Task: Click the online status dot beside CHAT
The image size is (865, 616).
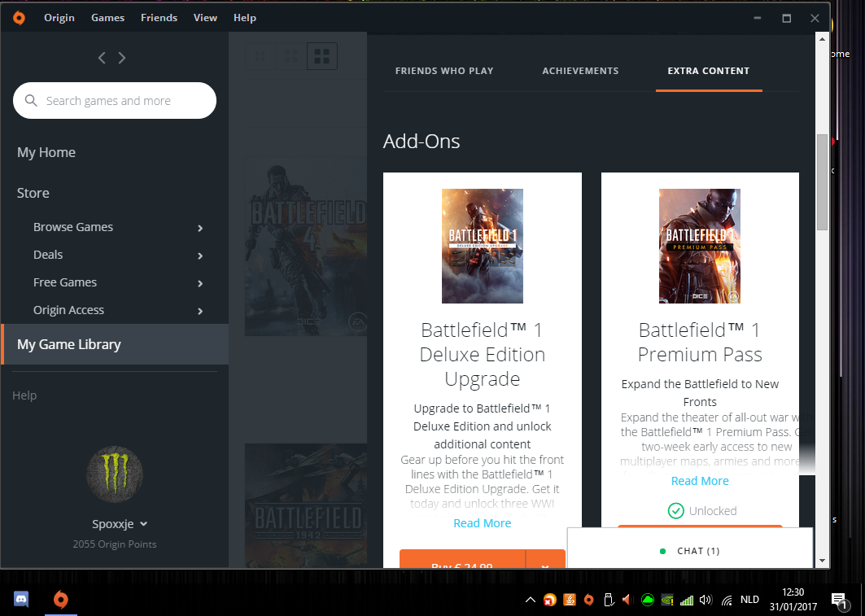Action: click(662, 551)
